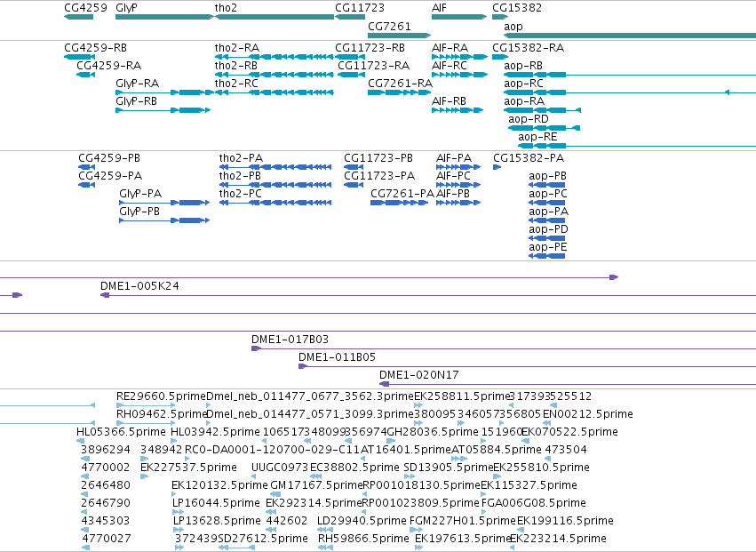Click protein AIF-PC
This screenshot has height=552, width=756.
458,185
